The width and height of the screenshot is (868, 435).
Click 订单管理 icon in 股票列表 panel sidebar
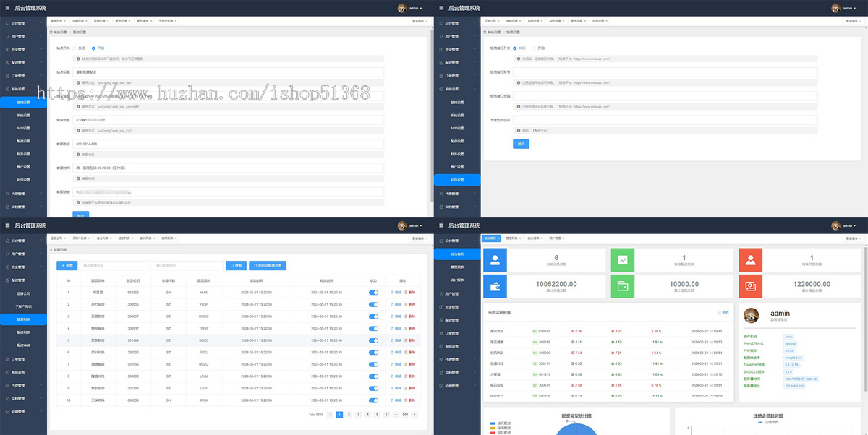pos(7,359)
